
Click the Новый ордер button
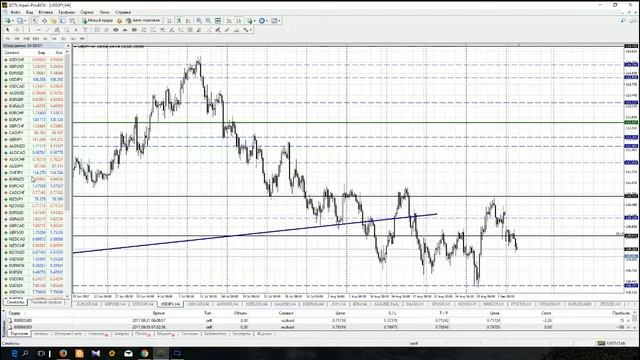pos(98,20)
